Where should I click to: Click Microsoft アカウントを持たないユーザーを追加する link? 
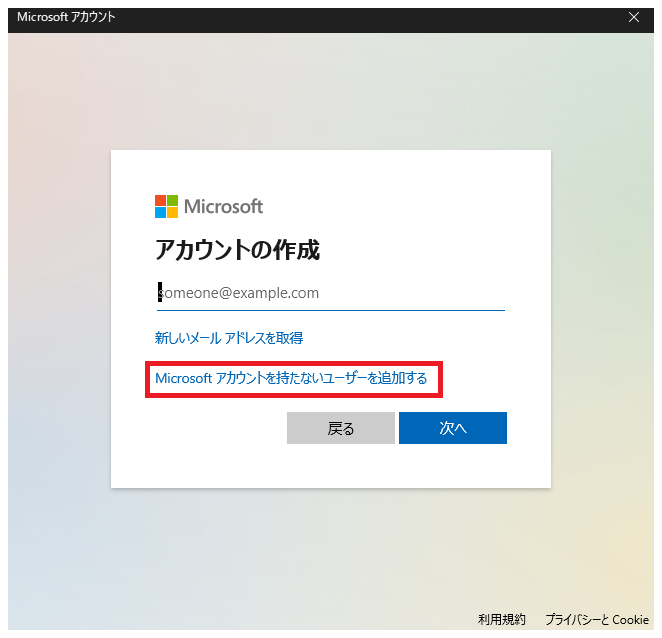pyautogui.click(x=291, y=378)
